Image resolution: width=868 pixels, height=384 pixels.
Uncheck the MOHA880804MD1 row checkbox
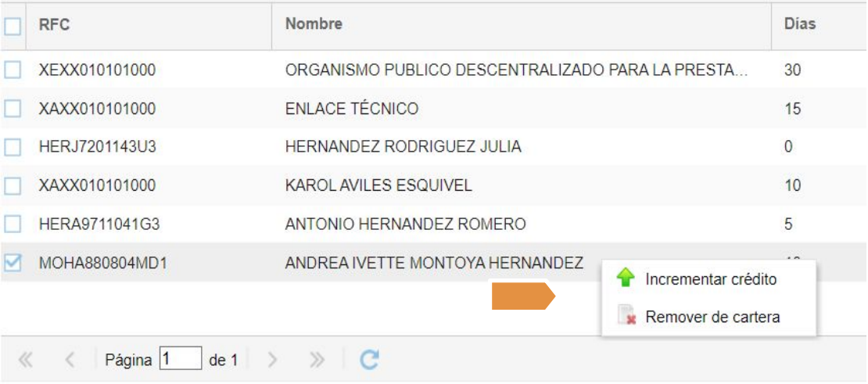pyautogui.click(x=13, y=264)
